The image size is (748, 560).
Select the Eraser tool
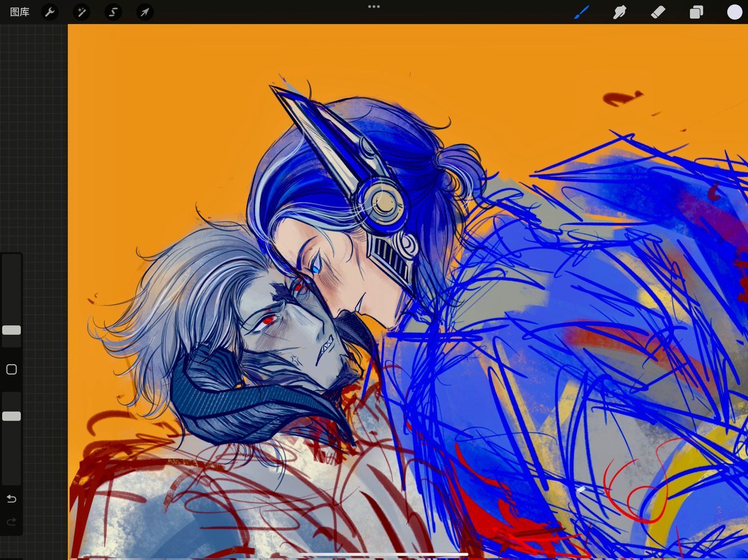point(658,12)
